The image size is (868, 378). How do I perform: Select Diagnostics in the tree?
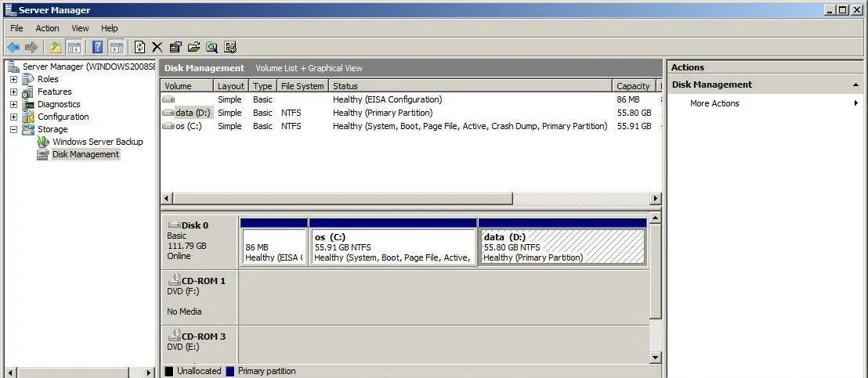click(x=59, y=104)
